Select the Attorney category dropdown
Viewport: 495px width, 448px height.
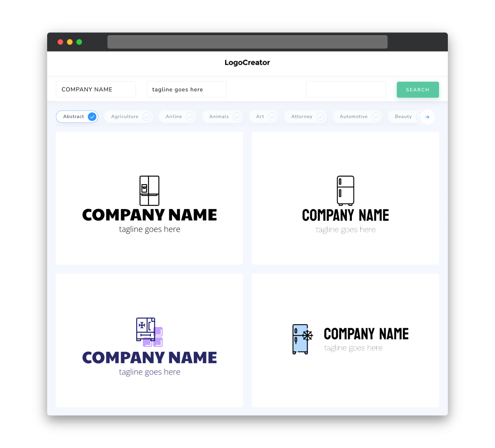pos(306,117)
